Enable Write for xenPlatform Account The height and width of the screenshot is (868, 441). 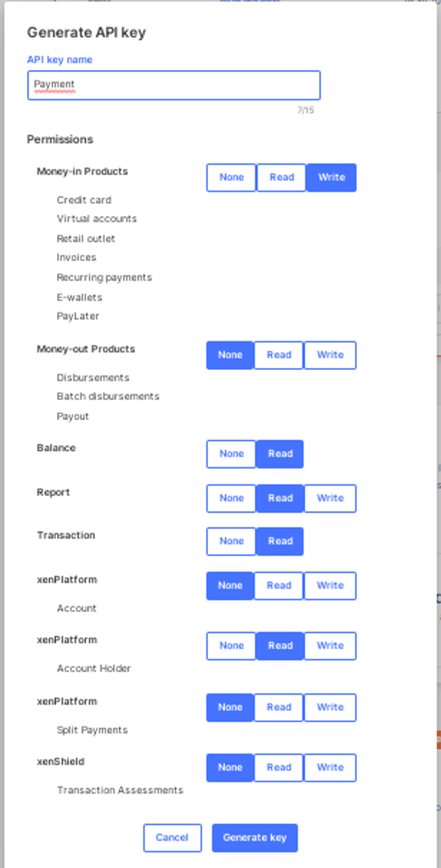[x=330, y=586]
